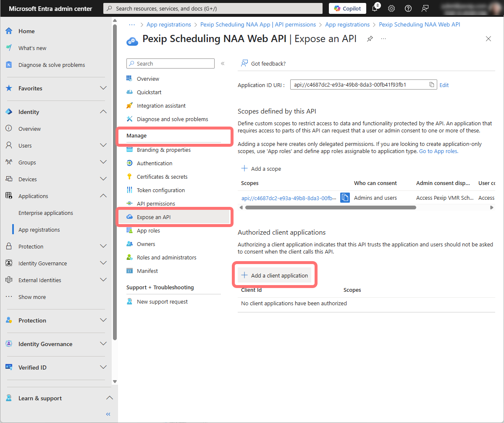The image size is (504, 423).
Task: Collapse the Identity section
Action: pyautogui.click(x=103, y=112)
